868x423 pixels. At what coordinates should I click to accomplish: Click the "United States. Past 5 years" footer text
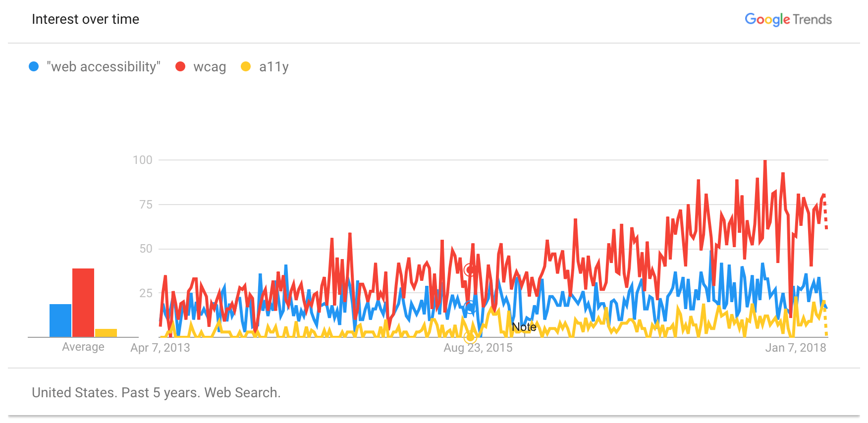156,392
